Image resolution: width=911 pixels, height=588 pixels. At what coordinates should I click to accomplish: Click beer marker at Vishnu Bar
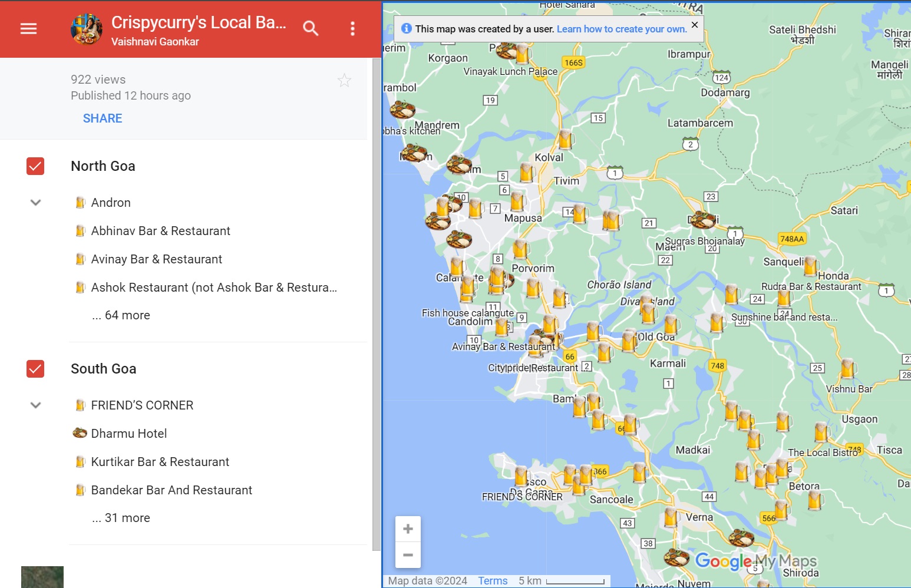click(x=847, y=369)
